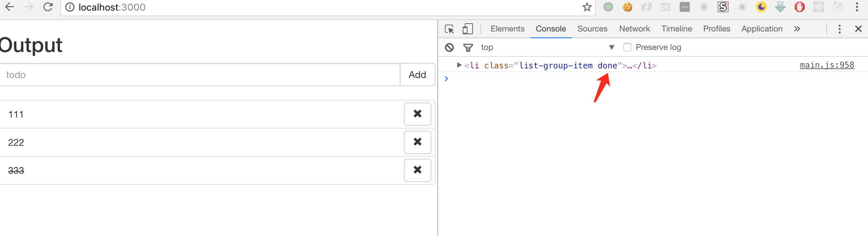Open the console filter funnel icon
Viewport: 868px width, 236px height.
pos(468,48)
